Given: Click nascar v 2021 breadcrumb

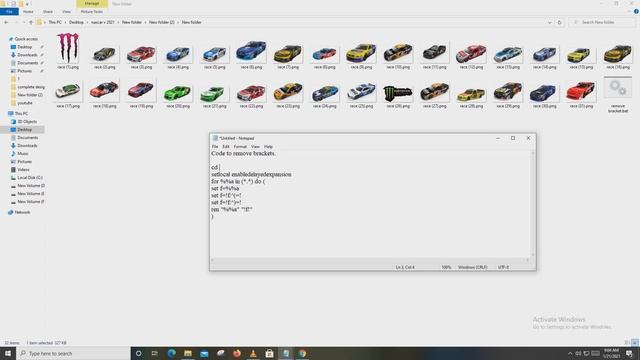Looking at the screenshot, I should [103, 22].
